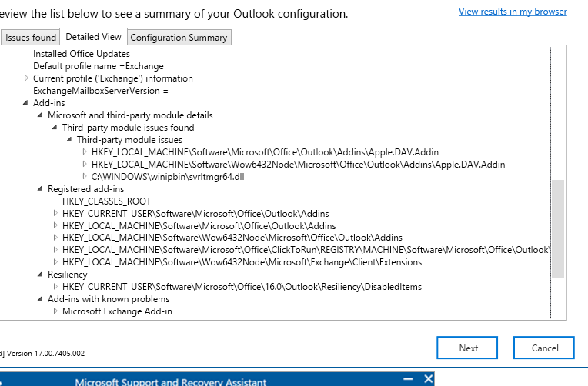Select Default profile name =Exchange row
Viewport: 588px width, 386px height.
coord(99,66)
